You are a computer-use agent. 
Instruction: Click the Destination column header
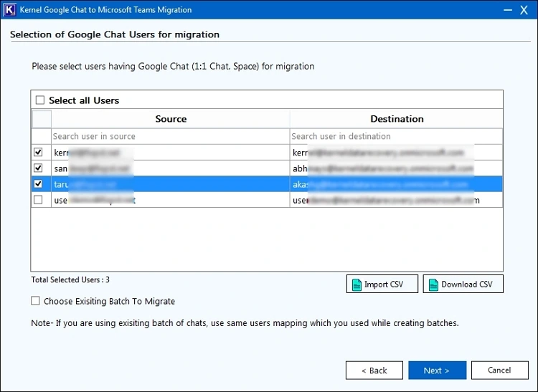397,119
